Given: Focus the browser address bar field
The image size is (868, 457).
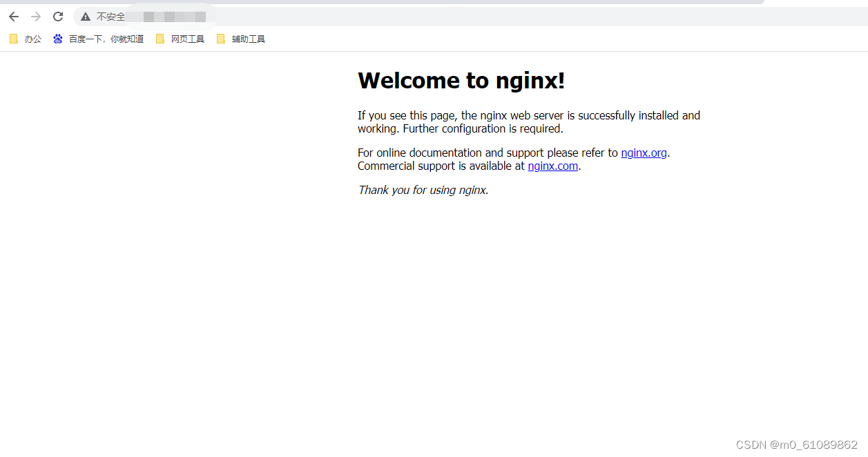Looking at the screenshot, I should tap(470, 17).
